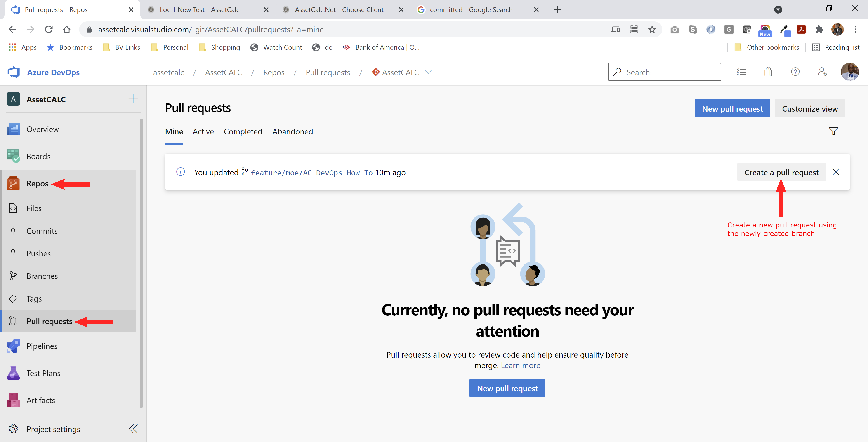Click the plus icon next to AssetCALC
Viewport: 868px width, 442px height.
133,99
